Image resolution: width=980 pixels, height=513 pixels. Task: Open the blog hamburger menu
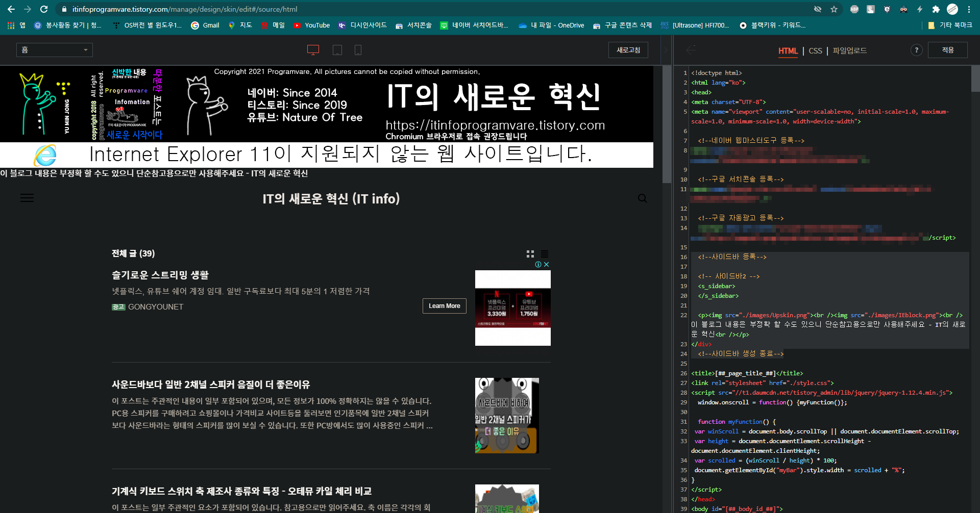(27, 198)
